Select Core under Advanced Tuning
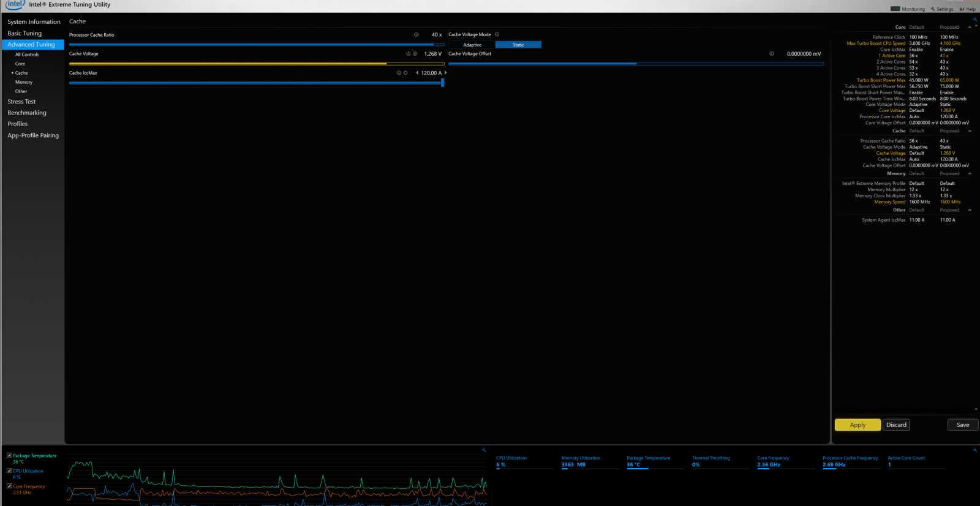The image size is (980, 506). point(20,64)
